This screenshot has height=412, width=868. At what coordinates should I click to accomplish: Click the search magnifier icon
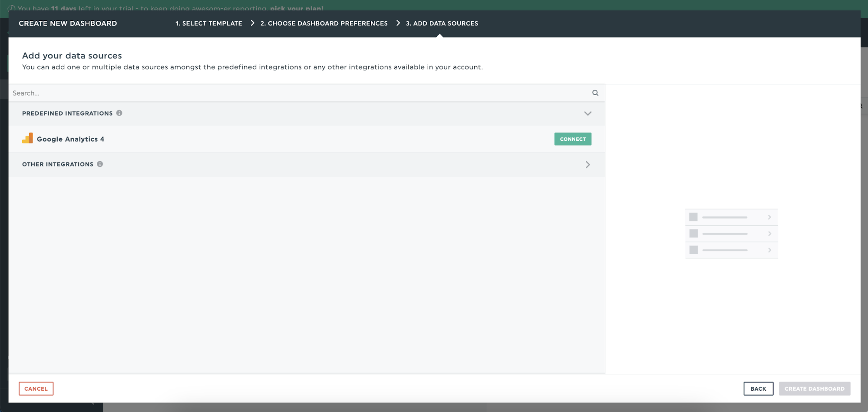click(x=595, y=93)
